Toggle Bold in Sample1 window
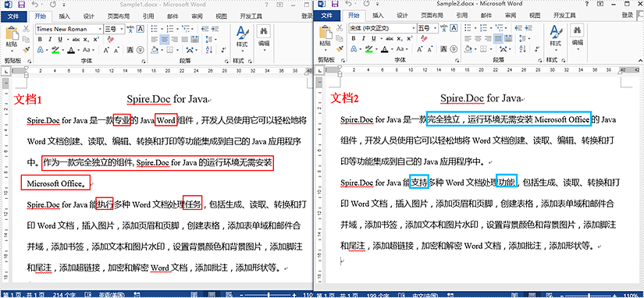Image resolution: width=644 pixels, height=298 pixels. click(40, 40)
